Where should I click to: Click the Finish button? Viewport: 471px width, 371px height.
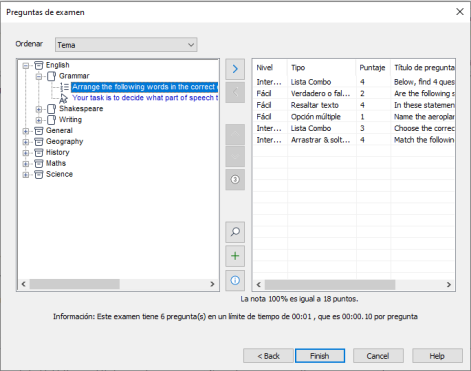tap(320, 356)
